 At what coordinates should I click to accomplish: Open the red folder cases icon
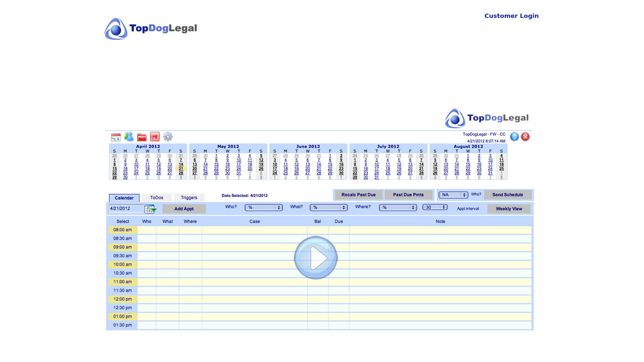142,137
